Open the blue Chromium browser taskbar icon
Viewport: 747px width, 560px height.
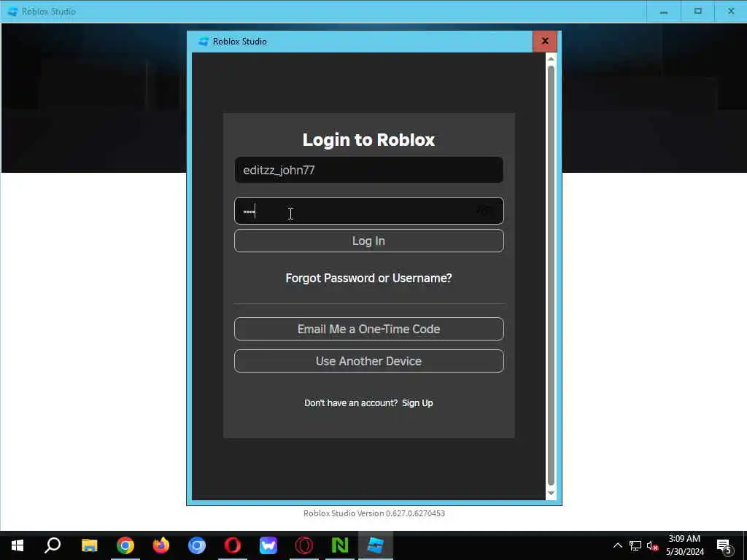(197, 545)
